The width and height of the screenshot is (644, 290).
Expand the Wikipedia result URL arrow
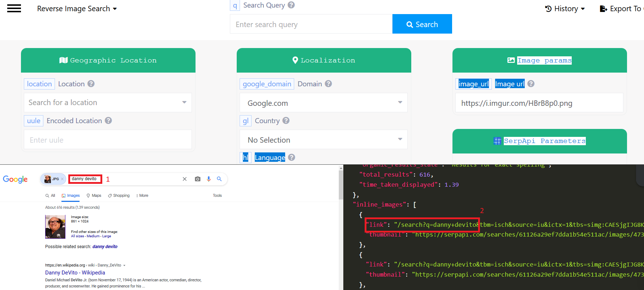124,265
